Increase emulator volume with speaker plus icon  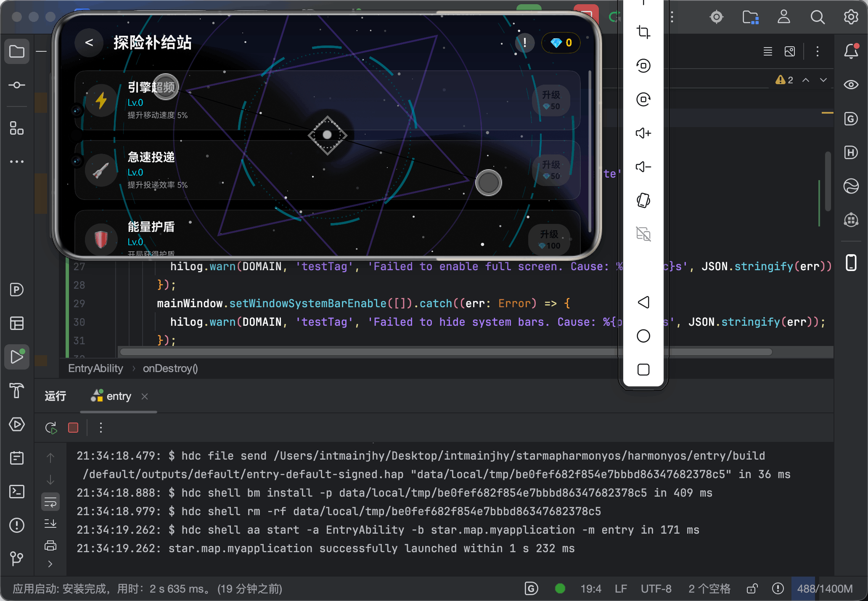(643, 133)
